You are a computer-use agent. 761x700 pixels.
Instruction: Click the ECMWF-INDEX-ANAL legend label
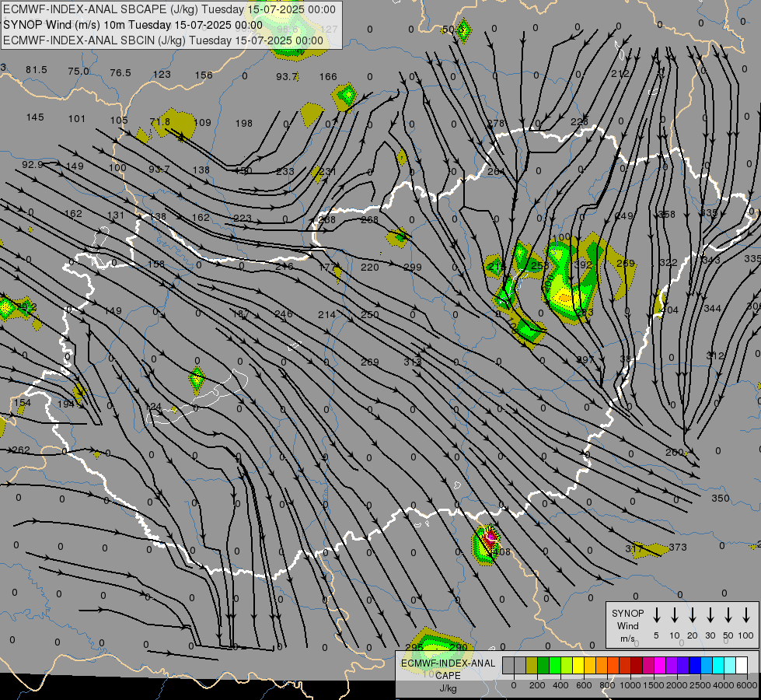click(x=448, y=663)
